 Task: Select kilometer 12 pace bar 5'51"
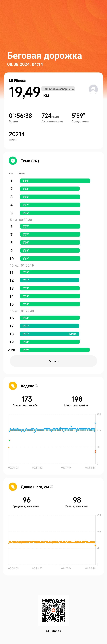pyautogui.click(x=50, y=280)
